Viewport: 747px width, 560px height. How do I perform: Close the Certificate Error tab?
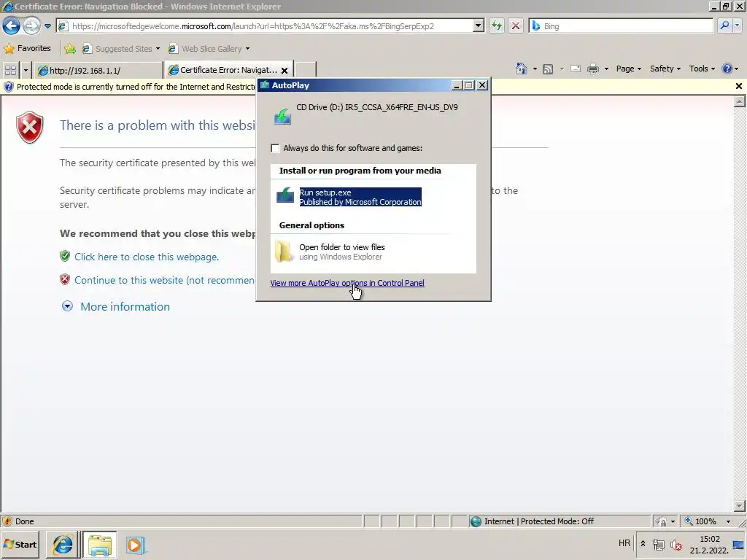[285, 71]
